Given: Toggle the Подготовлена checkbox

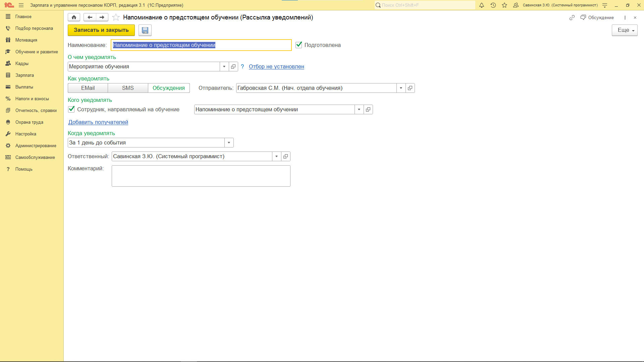Looking at the screenshot, I should pyautogui.click(x=299, y=45).
